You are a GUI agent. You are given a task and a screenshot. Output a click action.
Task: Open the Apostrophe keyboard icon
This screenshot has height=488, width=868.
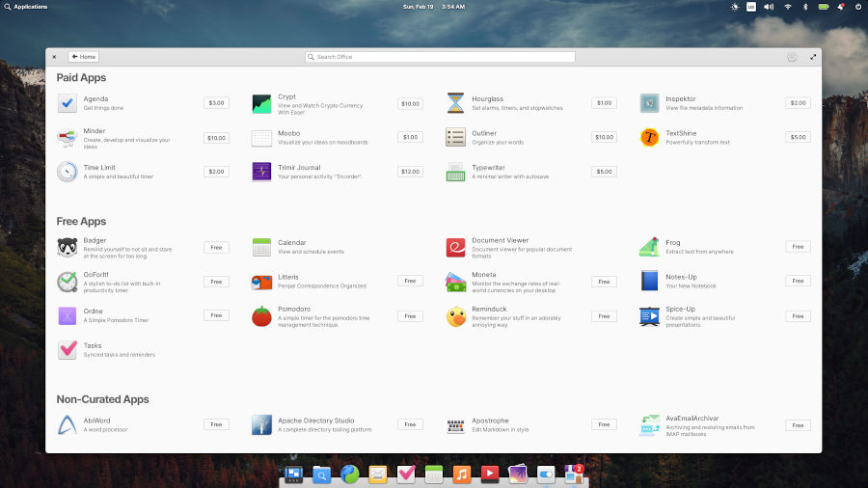(x=455, y=425)
